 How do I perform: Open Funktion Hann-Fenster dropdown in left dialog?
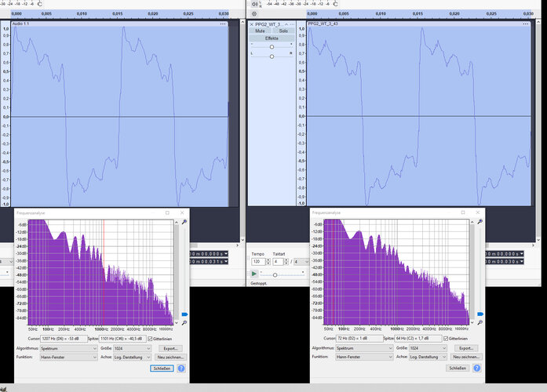69,358
